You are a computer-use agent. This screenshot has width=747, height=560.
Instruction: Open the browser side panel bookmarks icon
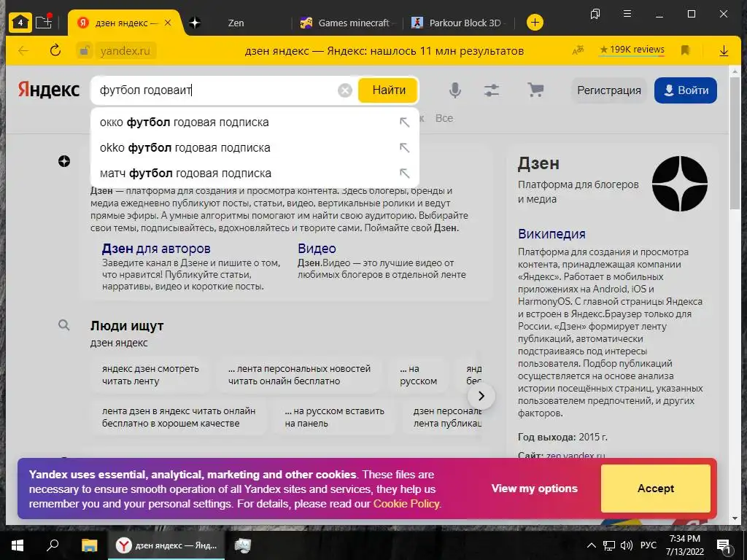(x=595, y=15)
